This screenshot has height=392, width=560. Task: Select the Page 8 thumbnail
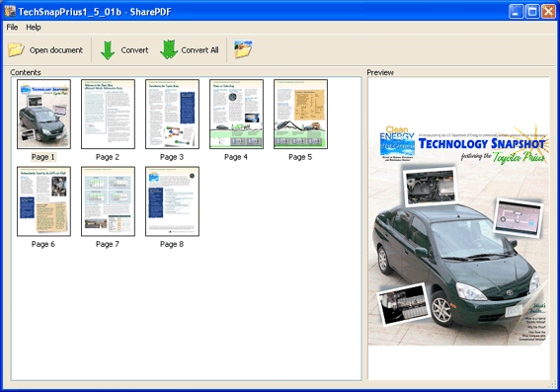click(172, 201)
